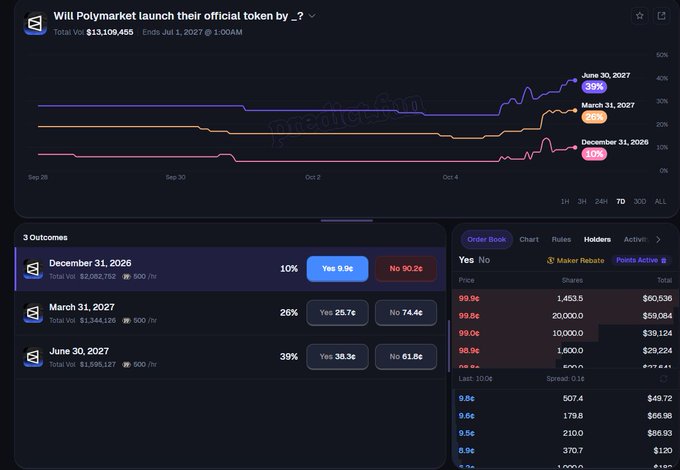Click the points icon in March row

tap(126, 320)
